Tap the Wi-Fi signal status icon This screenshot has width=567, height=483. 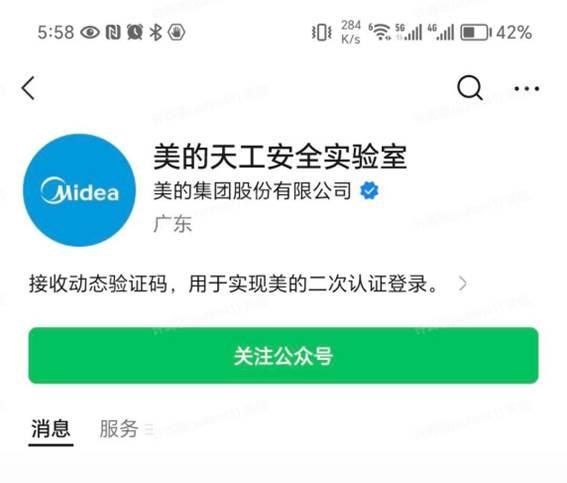[x=380, y=32]
